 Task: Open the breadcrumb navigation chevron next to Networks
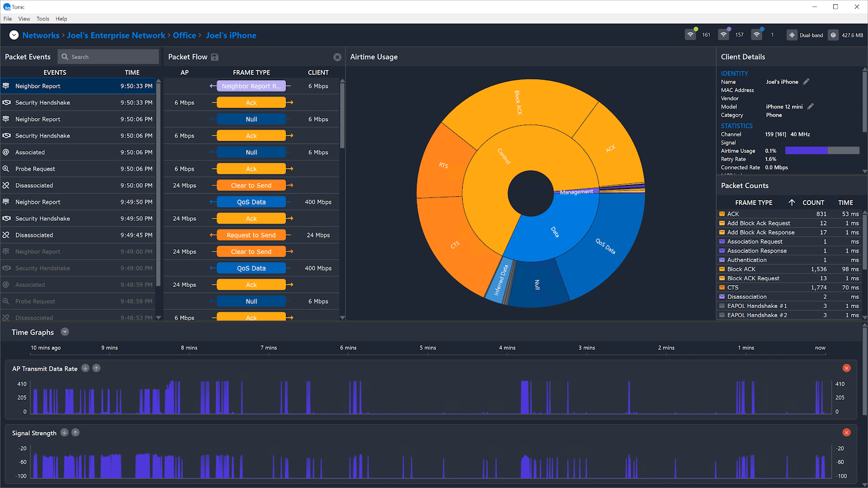coord(14,35)
